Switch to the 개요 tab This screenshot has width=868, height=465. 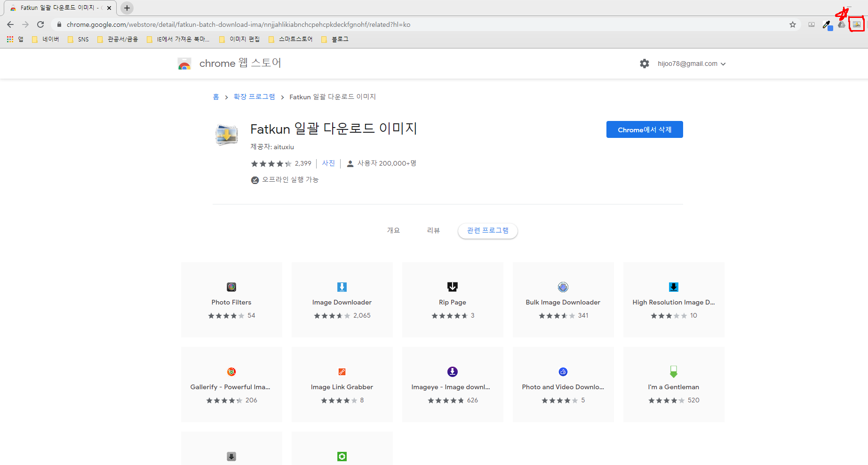(393, 230)
